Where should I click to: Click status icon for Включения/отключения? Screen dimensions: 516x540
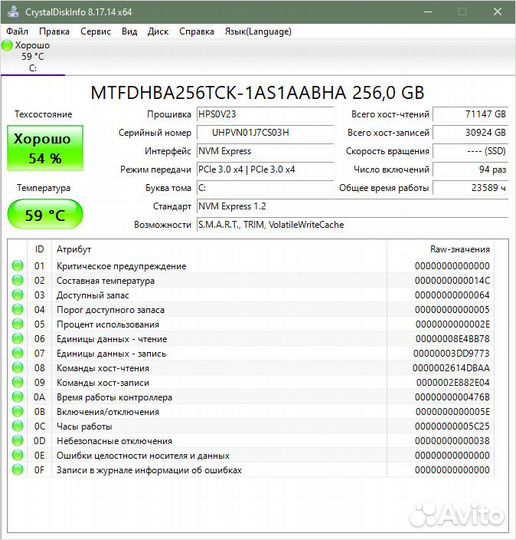click(18, 411)
